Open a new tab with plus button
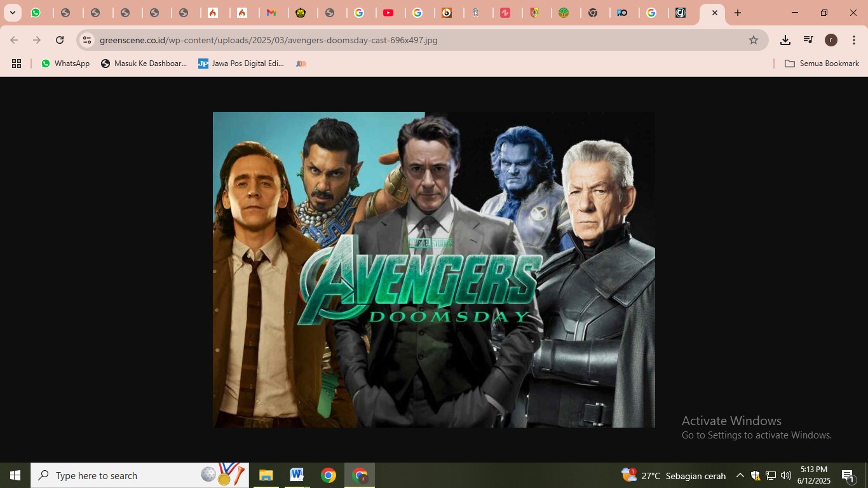 [x=738, y=13]
